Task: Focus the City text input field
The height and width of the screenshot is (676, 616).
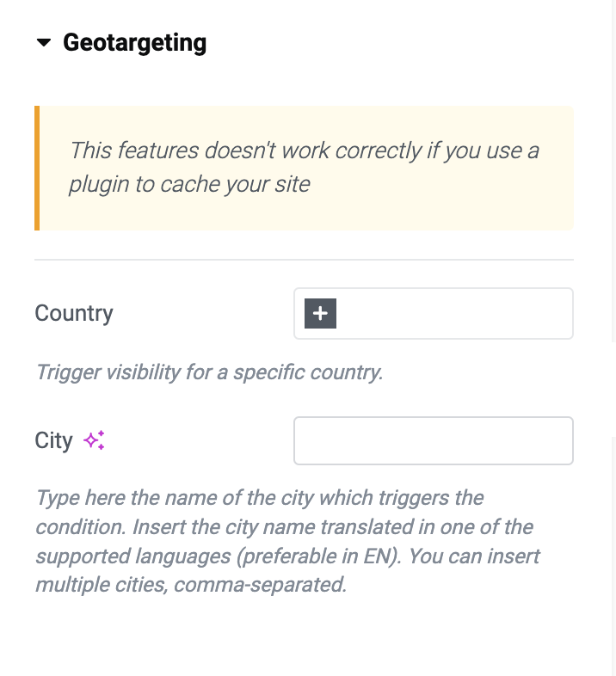Action: (434, 440)
